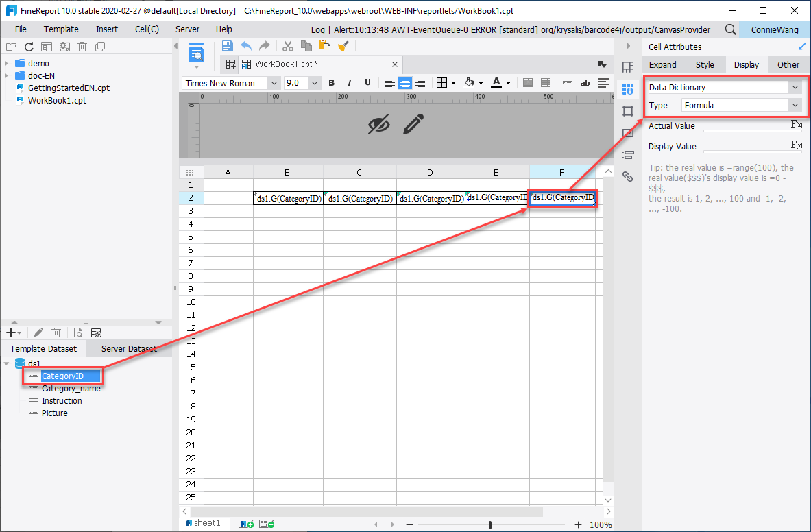Click the Hyperlink icon in right sidebar
Screen dimensions: 811x532
628,176
